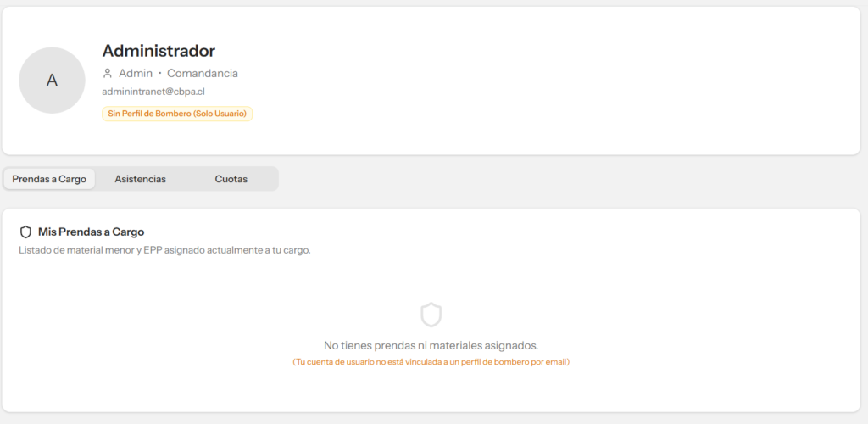Click the word "Bombero" in the orange badge
868x424 pixels.
tap(174, 114)
